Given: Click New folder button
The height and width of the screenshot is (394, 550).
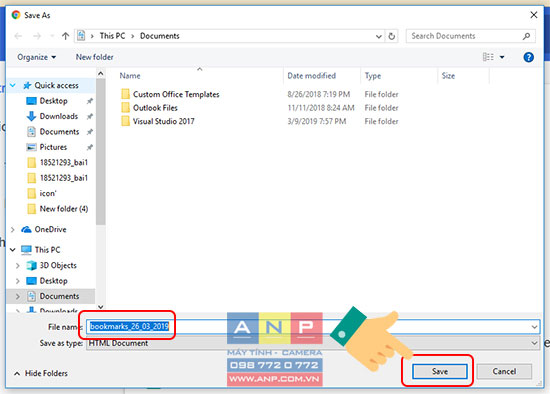Looking at the screenshot, I should (94, 57).
